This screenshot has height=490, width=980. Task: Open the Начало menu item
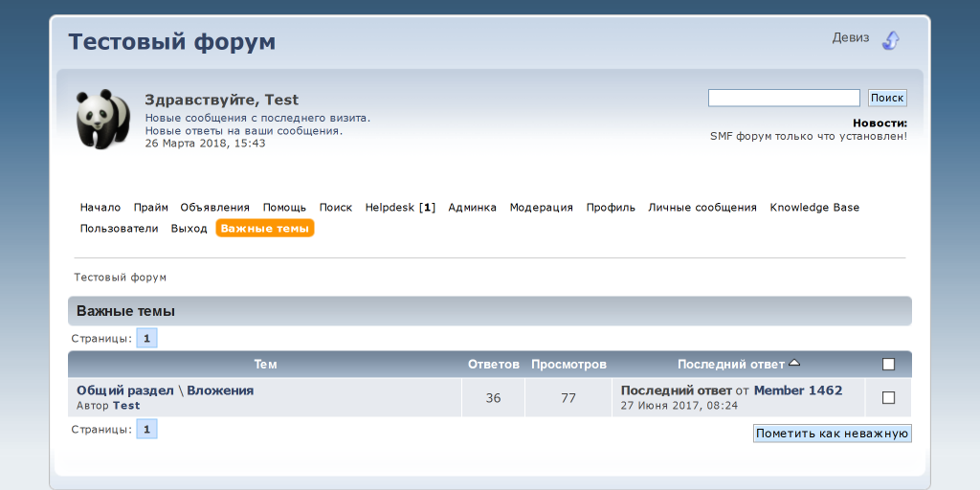(x=100, y=208)
